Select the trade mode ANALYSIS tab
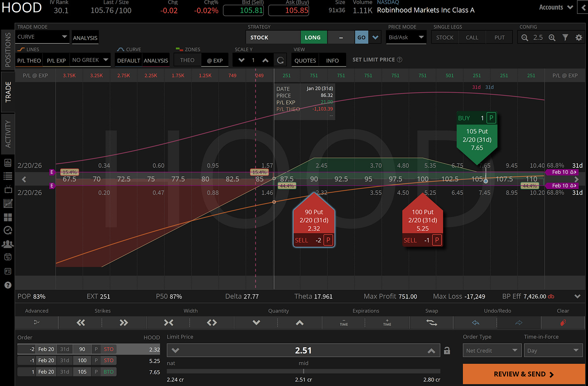 pos(85,38)
